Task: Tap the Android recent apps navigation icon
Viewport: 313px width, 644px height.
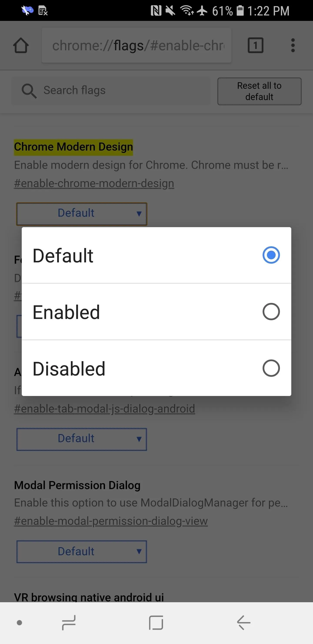Action: pyautogui.click(x=69, y=623)
